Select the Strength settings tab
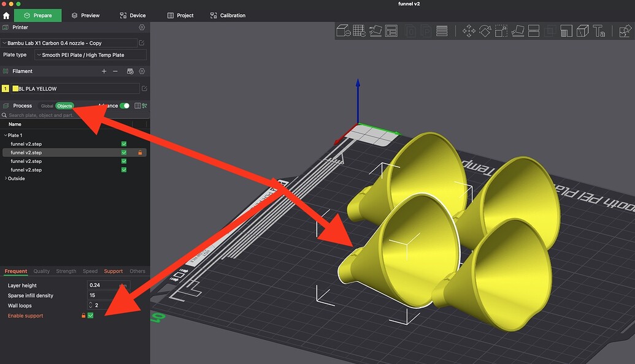The image size is (635, 364). pos(66,271)
